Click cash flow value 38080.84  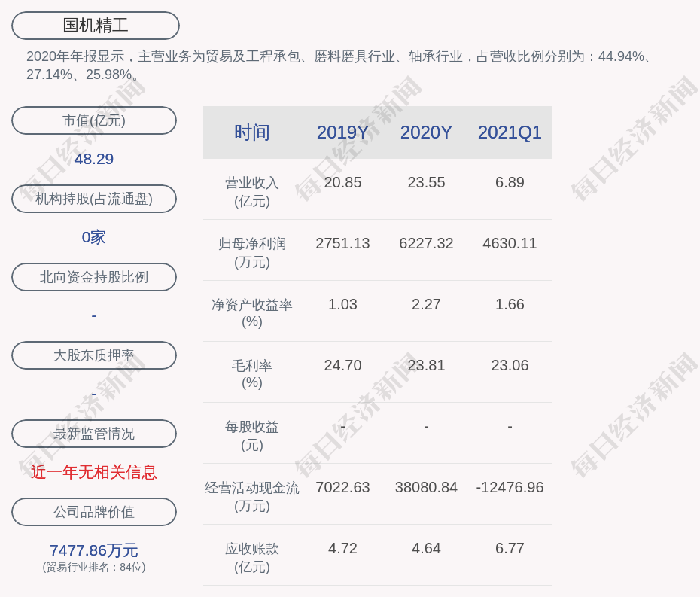(x=426, y=487)
